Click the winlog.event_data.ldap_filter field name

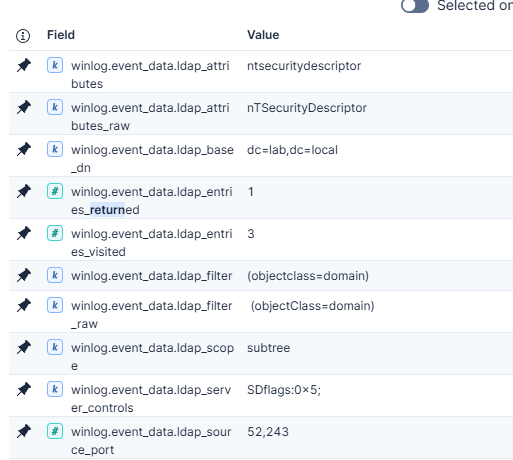point(151,276)
